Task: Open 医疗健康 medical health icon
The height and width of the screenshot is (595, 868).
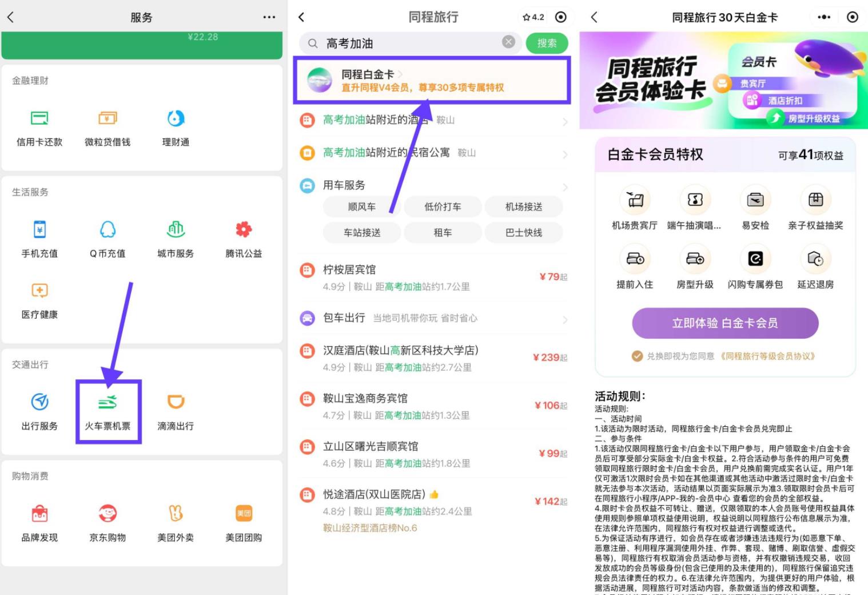Action: click(x=39, y=291)
